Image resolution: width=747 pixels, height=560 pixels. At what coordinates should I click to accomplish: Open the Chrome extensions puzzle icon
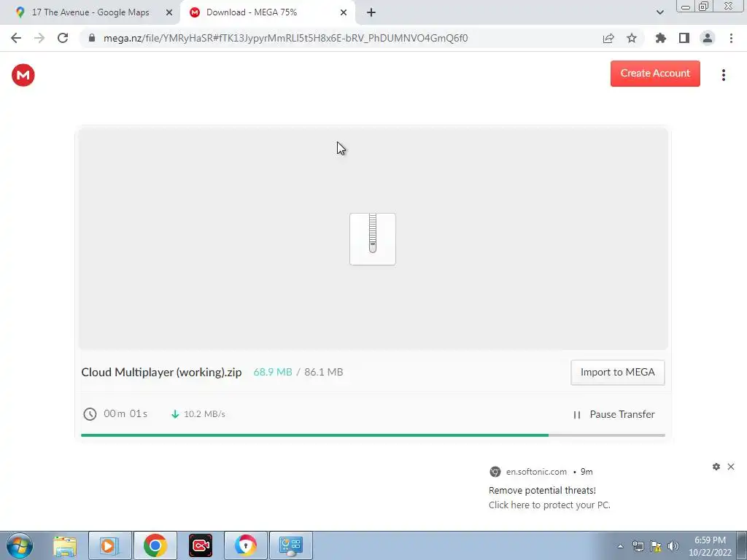pos(660,38)
